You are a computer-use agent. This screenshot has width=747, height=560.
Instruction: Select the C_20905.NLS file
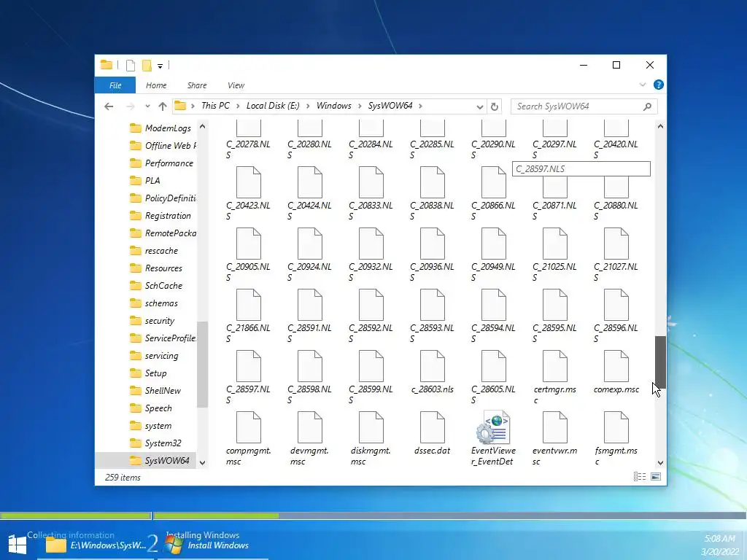(248, 254)
